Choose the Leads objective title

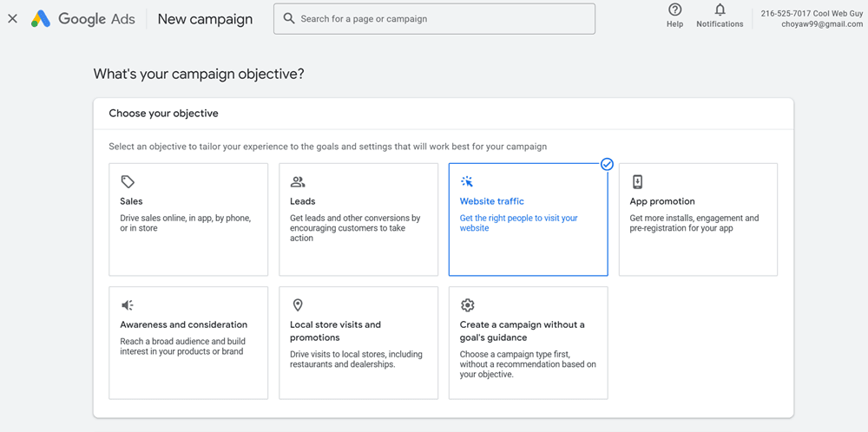(x=302, y=201)
